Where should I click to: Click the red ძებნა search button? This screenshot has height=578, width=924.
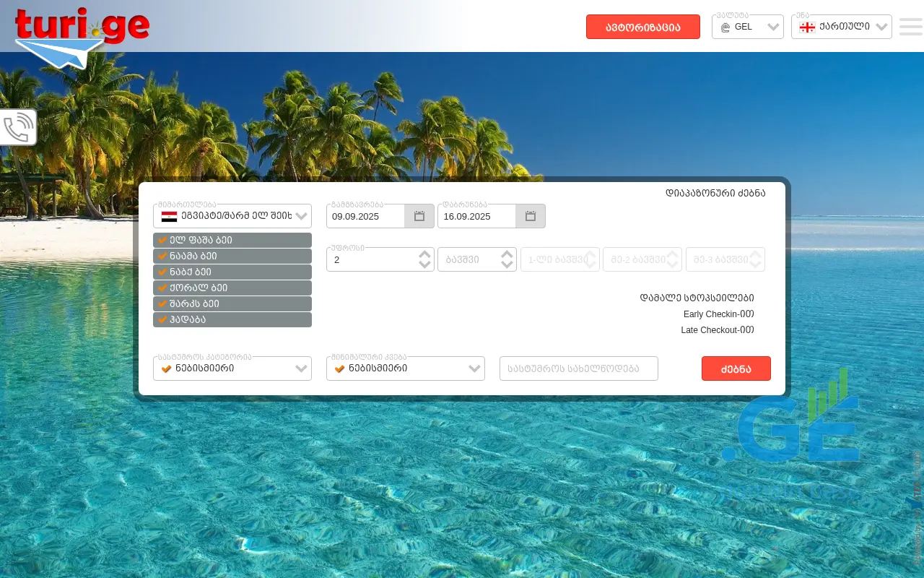click(736, 368)
